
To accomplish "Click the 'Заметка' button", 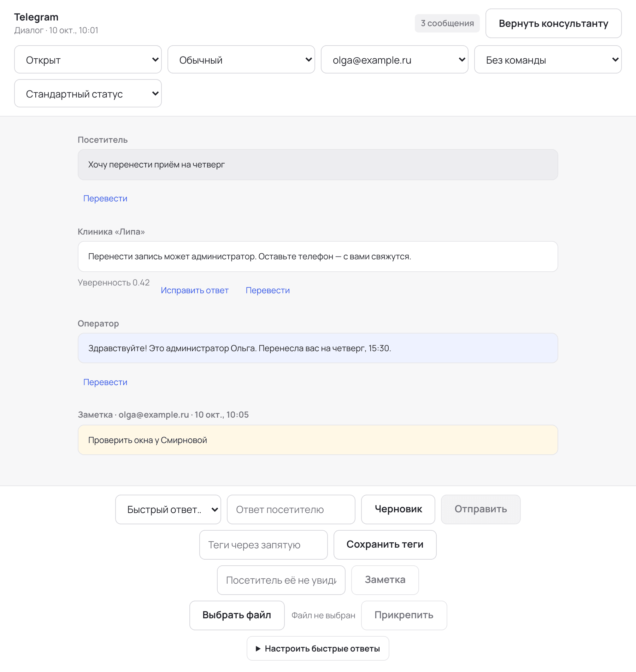I will point(385,580).
